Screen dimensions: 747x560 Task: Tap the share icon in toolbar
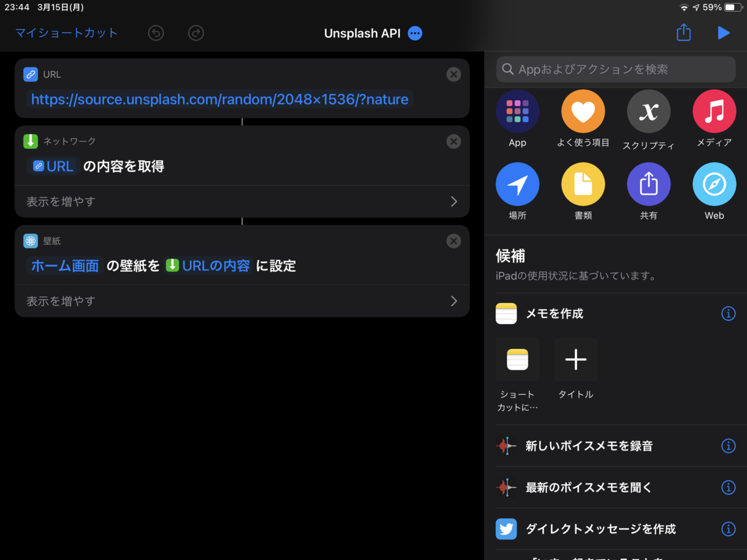pyautogui.click(x=684, y=32)
